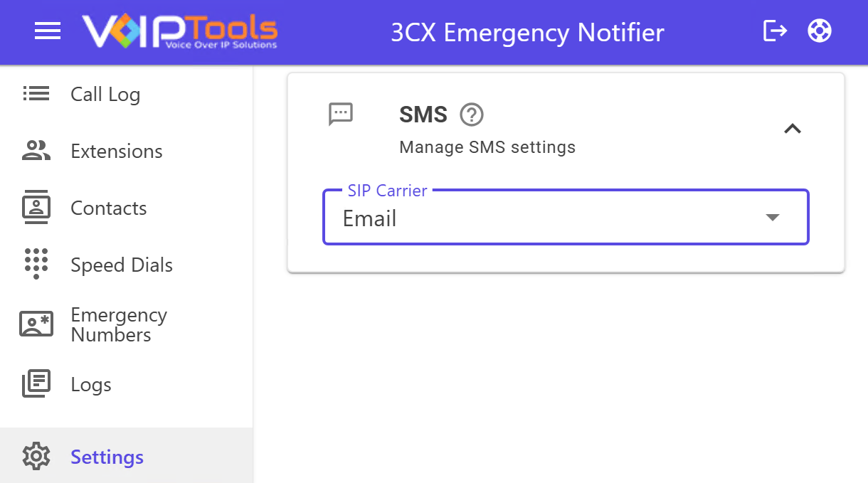Click the Emergency Numbers card icon
The height and width of the screenshot is (483, 868).
click(36, 324)
